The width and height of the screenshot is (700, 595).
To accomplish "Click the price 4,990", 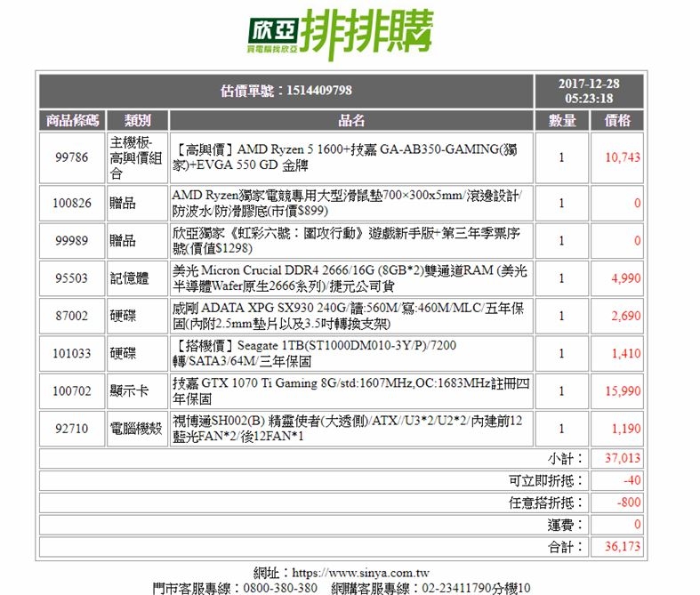I will click(625, 278).
